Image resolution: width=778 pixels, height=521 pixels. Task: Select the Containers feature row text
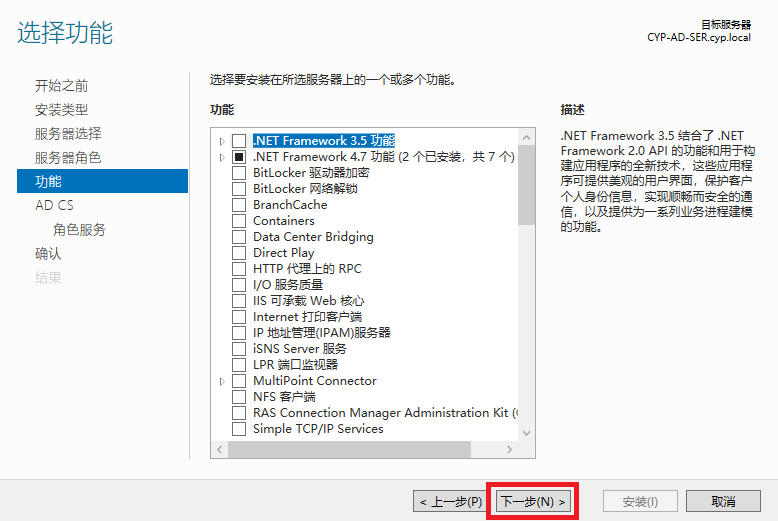(x=284, y=221)
